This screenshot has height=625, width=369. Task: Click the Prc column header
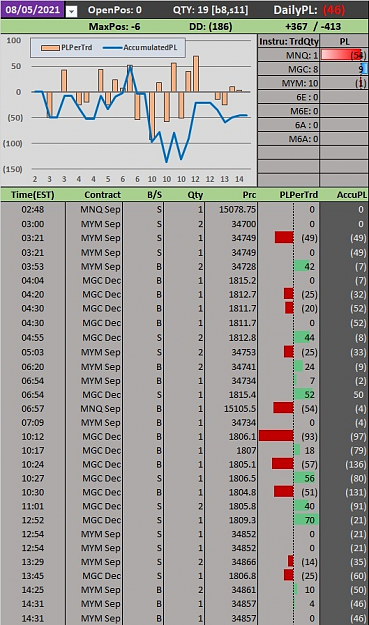pyautogui.click(x=249, y=195)
